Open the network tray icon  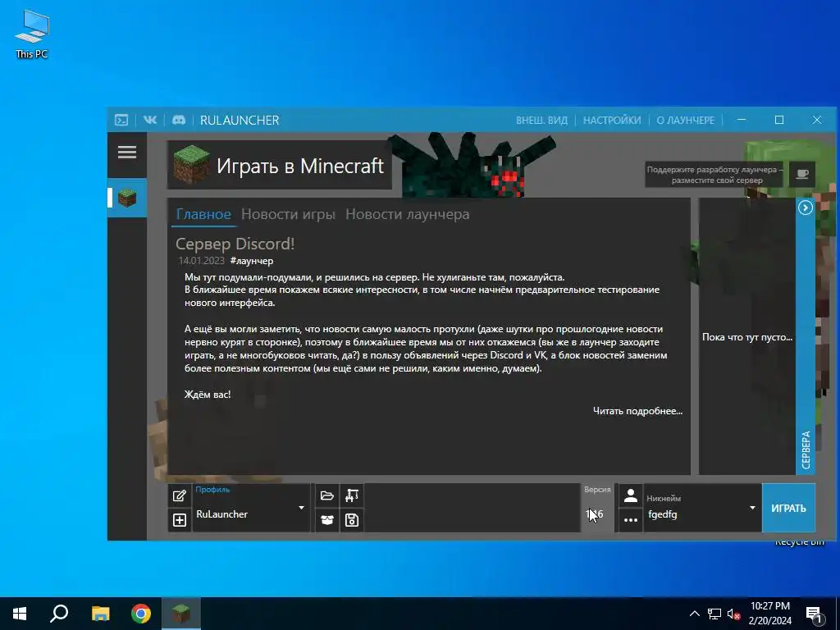(x=714, y=614)
